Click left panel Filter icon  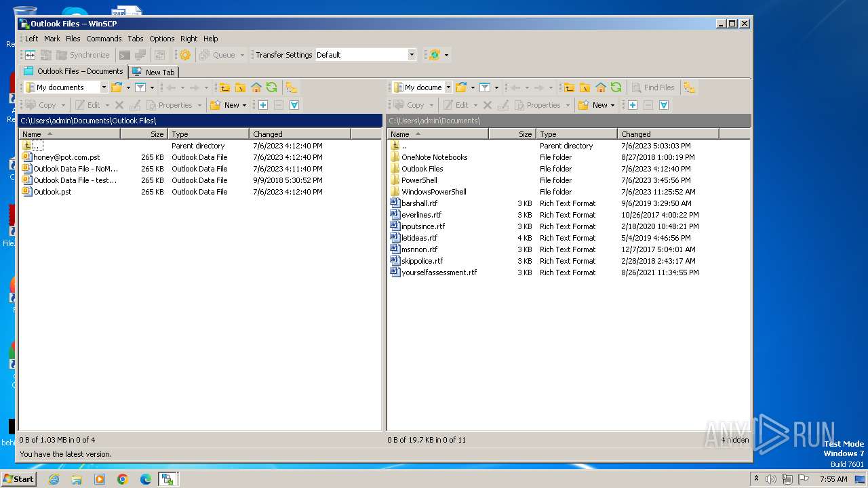click(140, 87)
